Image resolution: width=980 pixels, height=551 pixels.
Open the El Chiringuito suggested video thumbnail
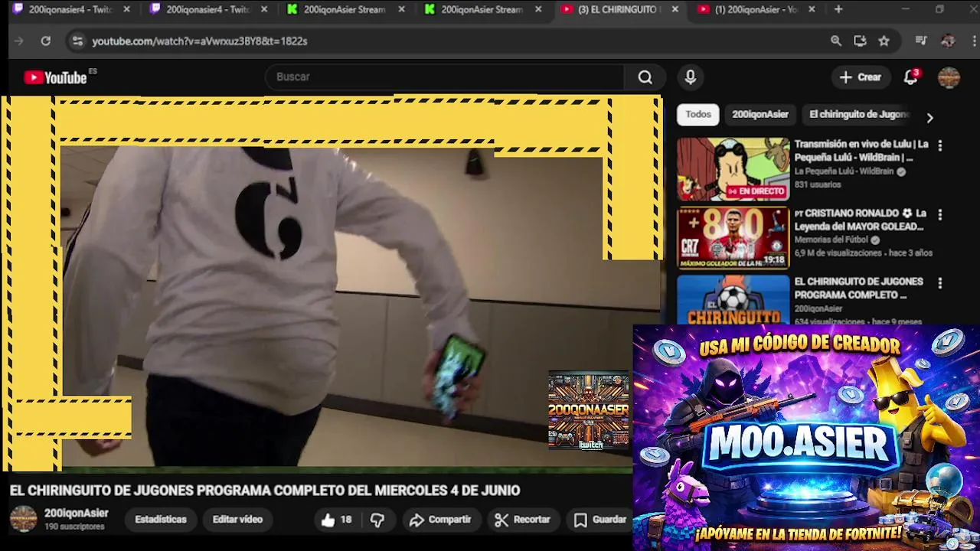click(733, 300)
